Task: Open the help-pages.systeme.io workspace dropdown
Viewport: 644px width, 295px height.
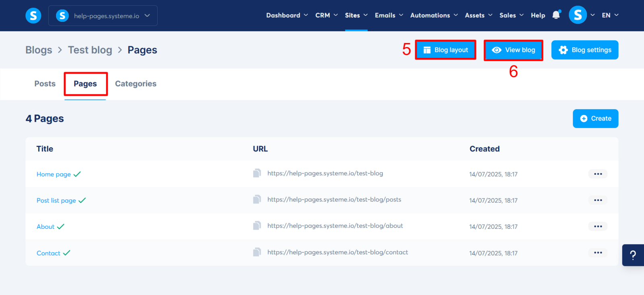Action: [103, 16]
